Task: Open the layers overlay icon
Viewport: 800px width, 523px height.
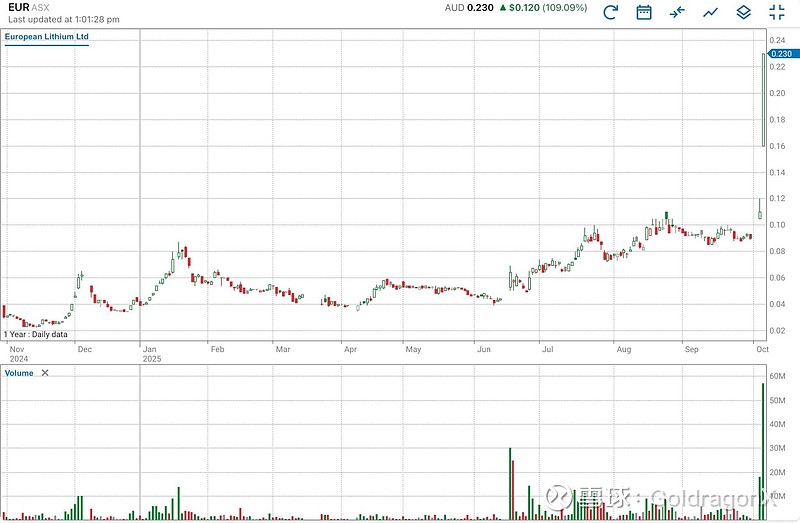Action: click(x=743, y=12)
